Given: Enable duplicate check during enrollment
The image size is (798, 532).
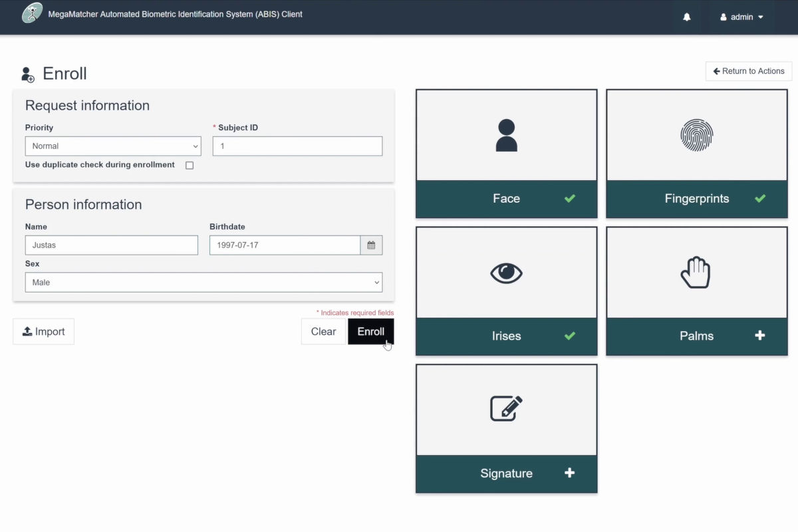Looking at the screenshot, I should [190, 166].
